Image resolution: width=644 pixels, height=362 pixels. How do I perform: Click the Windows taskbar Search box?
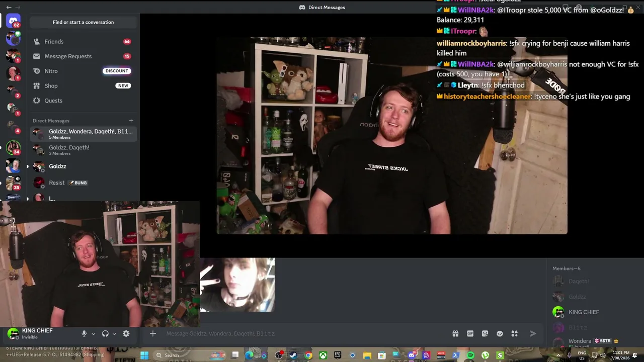pyautogui.click(x=190, y=355)
